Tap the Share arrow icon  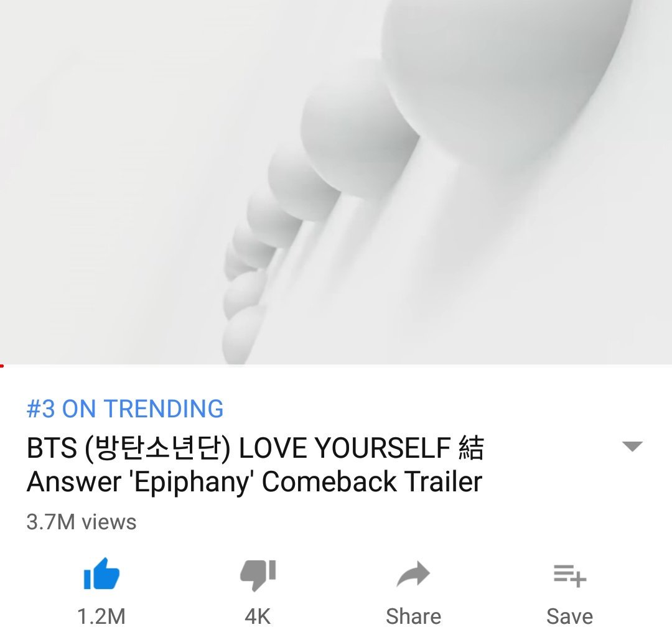(413, 574)
